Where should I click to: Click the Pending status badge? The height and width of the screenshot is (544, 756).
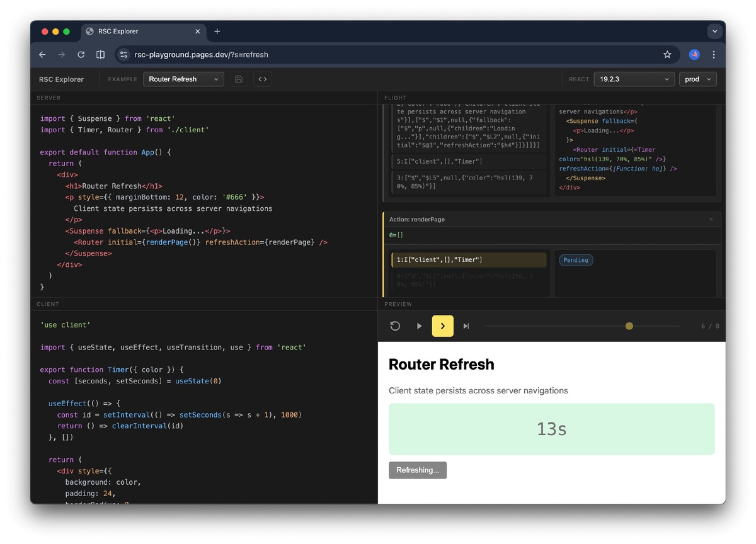576,260
